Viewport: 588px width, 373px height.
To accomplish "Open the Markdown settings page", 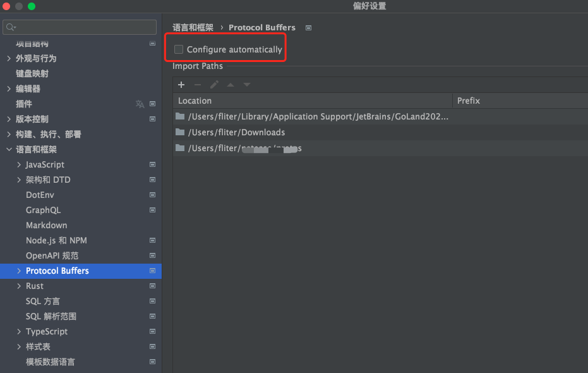I will click(46, 225).
